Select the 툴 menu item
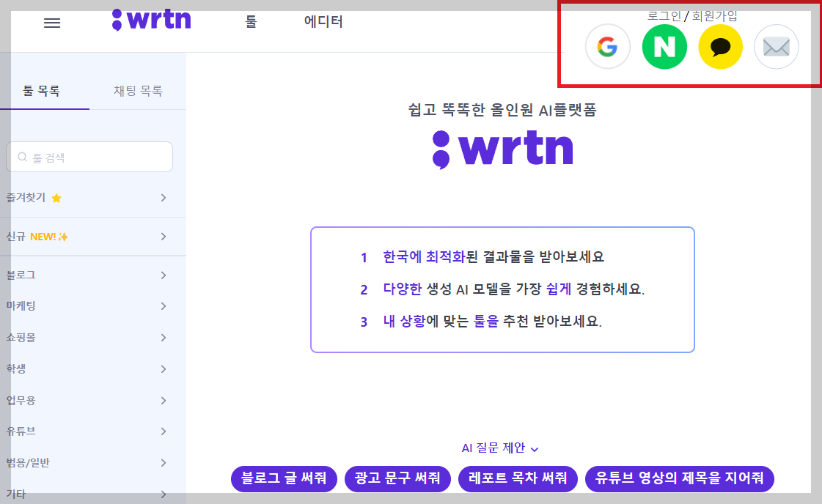Image resolution: width=822 pixels, height=504 pixels. [x=250, y=23]
